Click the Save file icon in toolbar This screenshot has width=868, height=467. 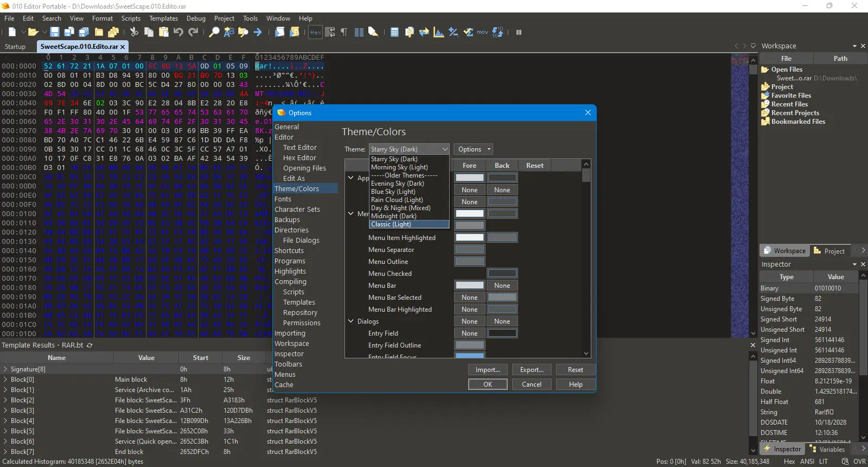[x=54, y=33]
